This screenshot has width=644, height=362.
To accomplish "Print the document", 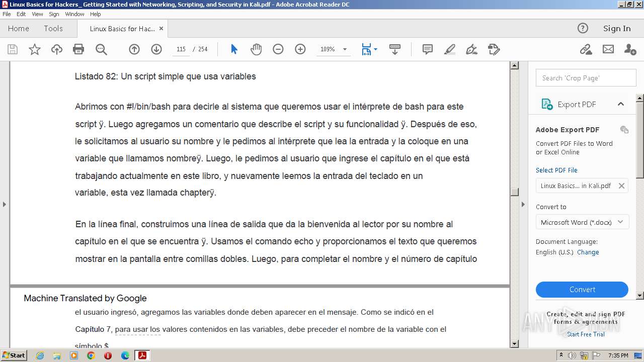I will [78, 49].
